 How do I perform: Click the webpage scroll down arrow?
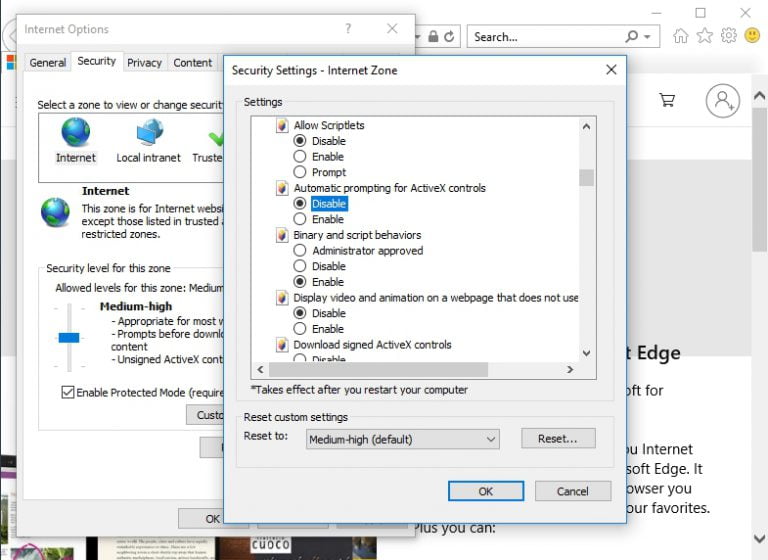pyautogui.click(x=759, y=538)
